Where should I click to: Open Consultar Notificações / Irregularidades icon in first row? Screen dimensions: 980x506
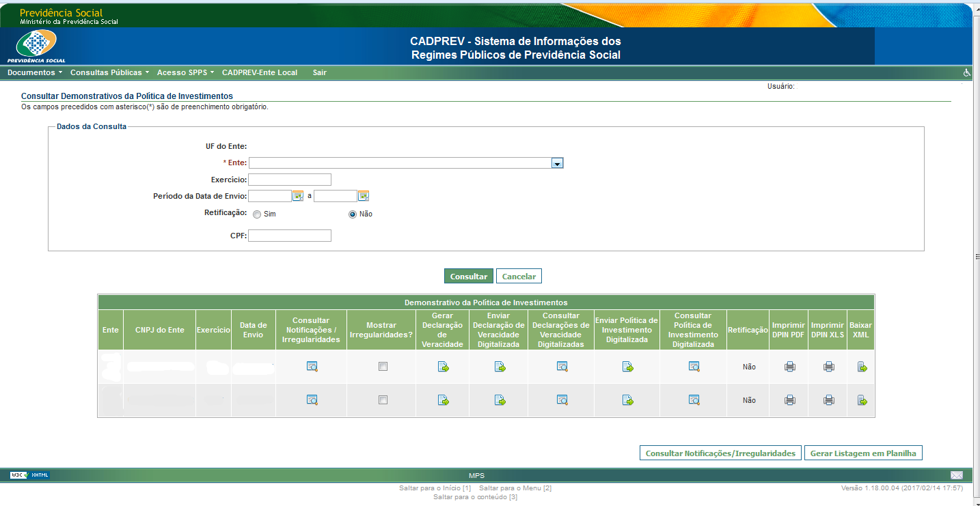[x=312, y=367]
